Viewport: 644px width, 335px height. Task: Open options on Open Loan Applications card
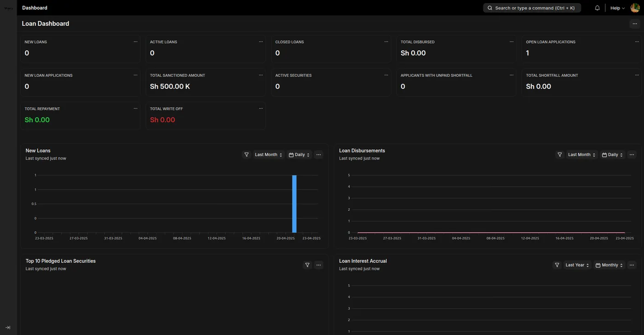(637, 42)
